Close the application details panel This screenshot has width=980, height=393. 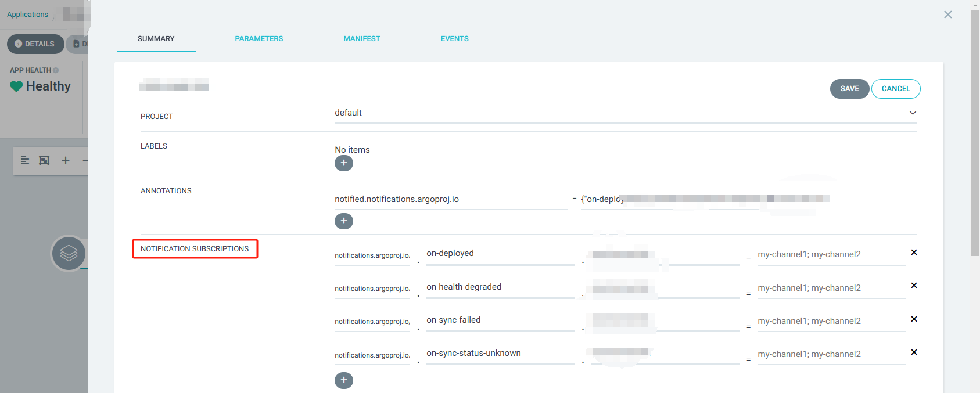point(947,15)
